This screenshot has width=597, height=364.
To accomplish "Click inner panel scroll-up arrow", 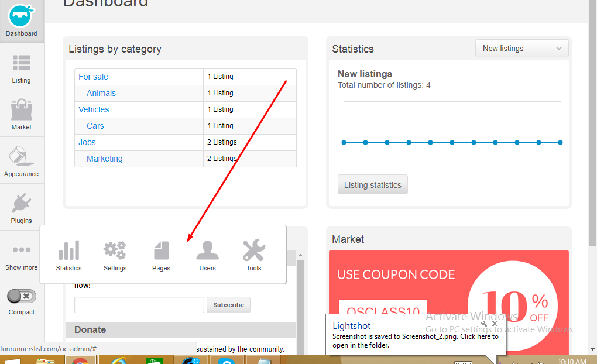I will pos(300,255).
